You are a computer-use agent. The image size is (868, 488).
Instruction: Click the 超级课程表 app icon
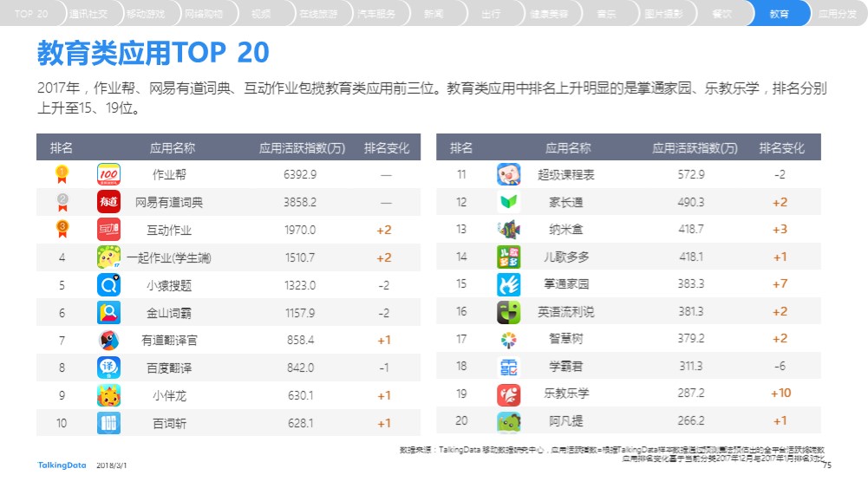click(508, 174)
